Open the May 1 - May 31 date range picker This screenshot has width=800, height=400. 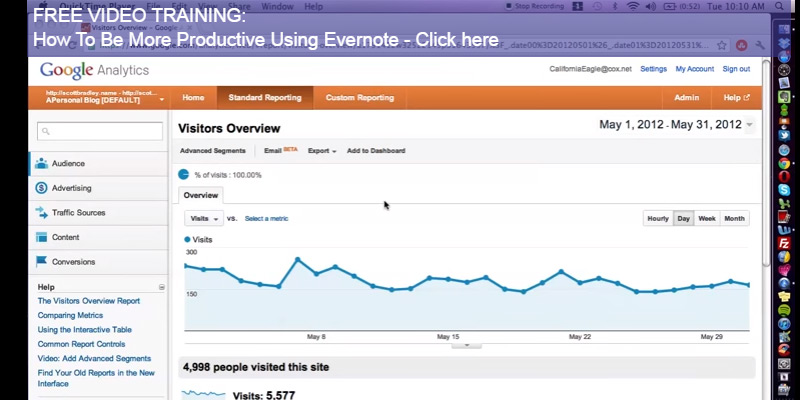tap(676, 125)
